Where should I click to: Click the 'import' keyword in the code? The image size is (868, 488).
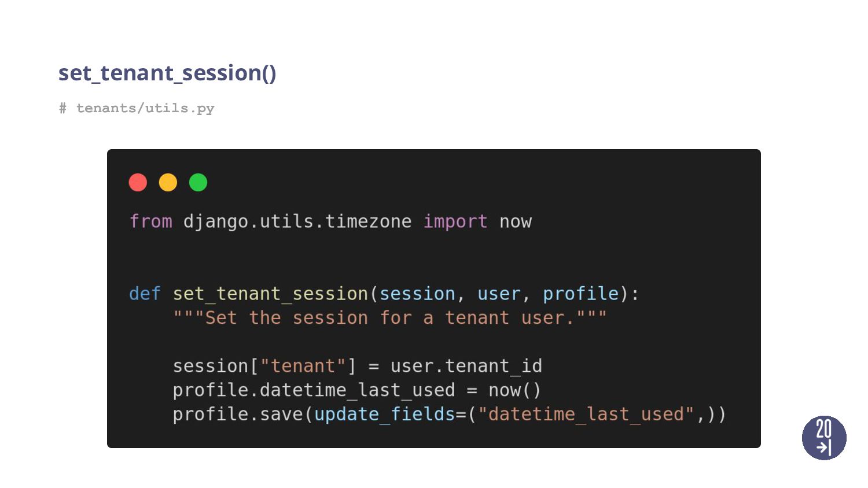455,221
